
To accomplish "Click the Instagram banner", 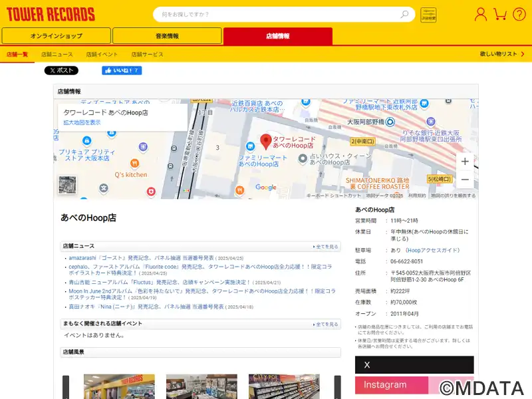I will tap(414, 385).
